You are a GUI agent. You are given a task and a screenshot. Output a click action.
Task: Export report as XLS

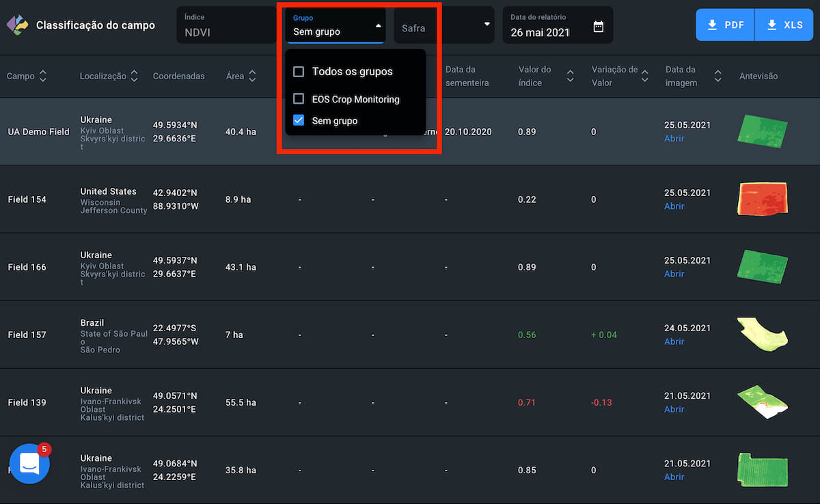coord(784,25)
